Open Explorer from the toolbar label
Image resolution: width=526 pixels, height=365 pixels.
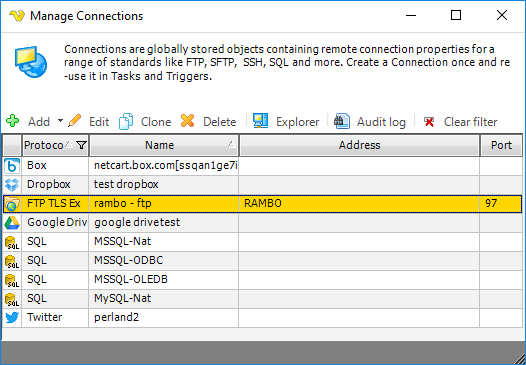pos(298,122)
